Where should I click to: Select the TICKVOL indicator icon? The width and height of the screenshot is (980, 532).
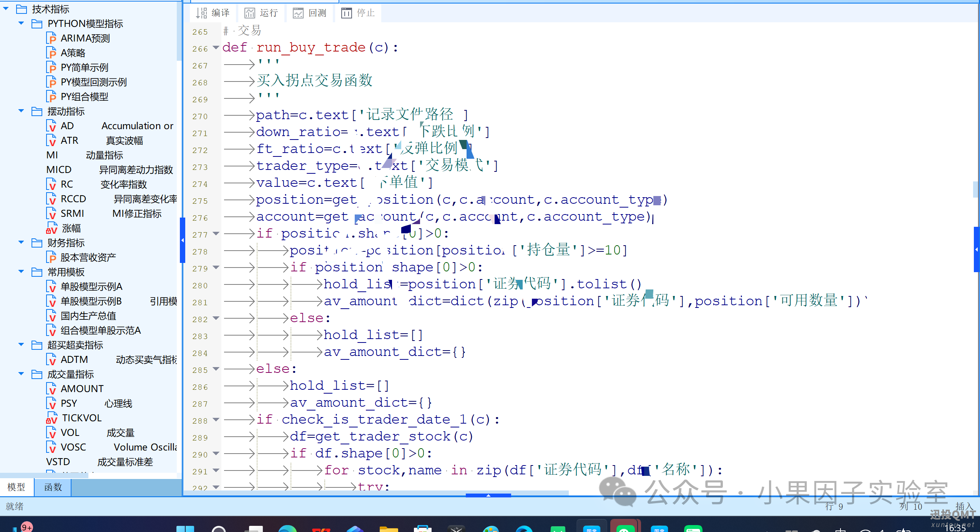click(51, 418)
